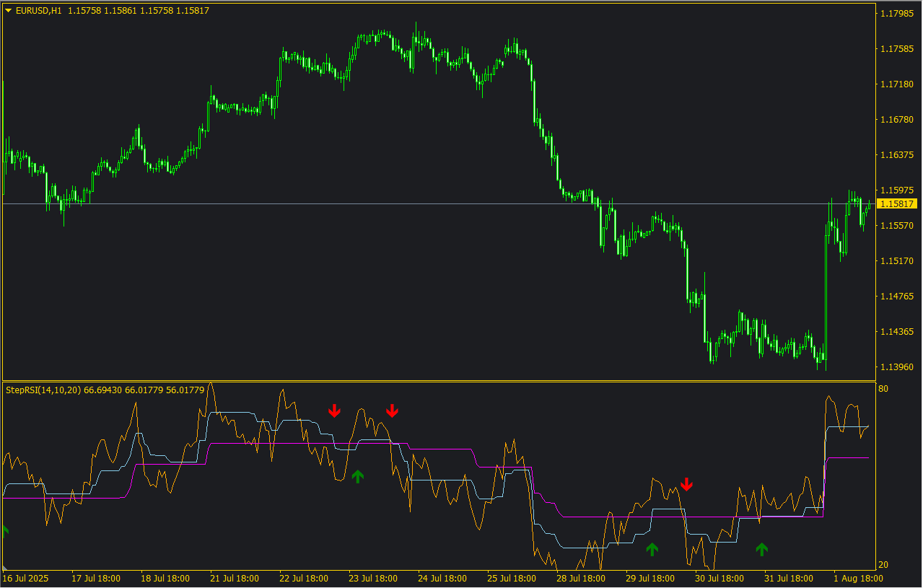Click the 1.15975 price scale label
Viewport: 923px width, 588px height.
coord(896,190)
